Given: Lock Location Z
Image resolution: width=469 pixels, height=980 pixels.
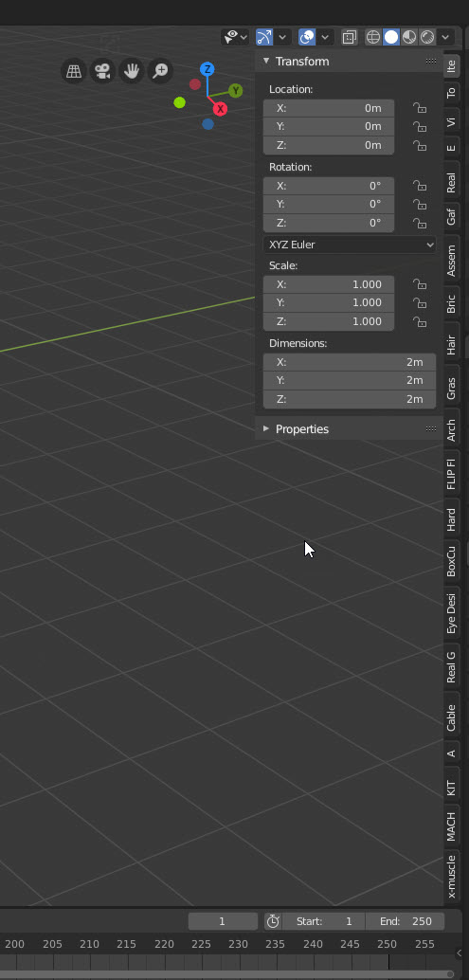Looking at the screenshot, I should pos(420,145).
